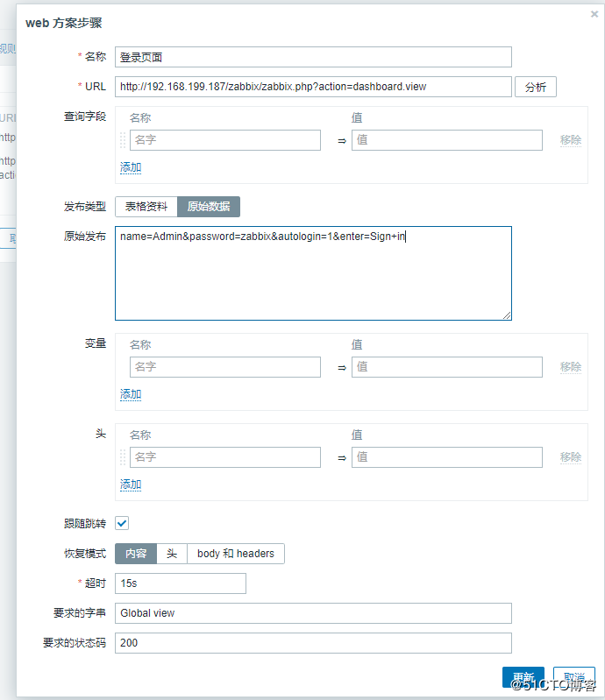Choose 头 retrieve mode
The width and height of the screenshot is (605, 700).
[172, 554]
